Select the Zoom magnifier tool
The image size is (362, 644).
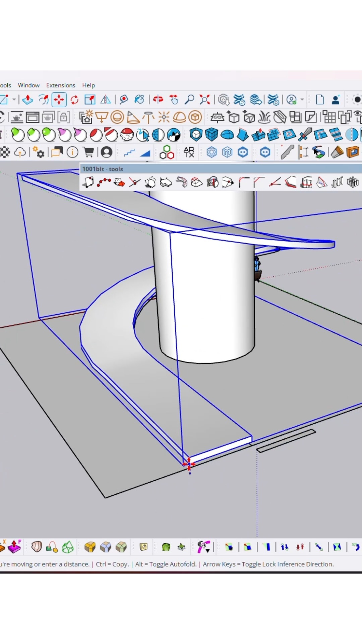[189, 100]
